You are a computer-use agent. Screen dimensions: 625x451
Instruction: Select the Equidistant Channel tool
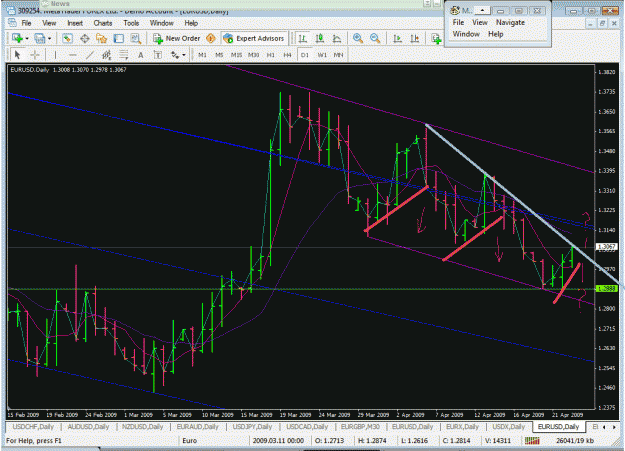coord(106,55)
